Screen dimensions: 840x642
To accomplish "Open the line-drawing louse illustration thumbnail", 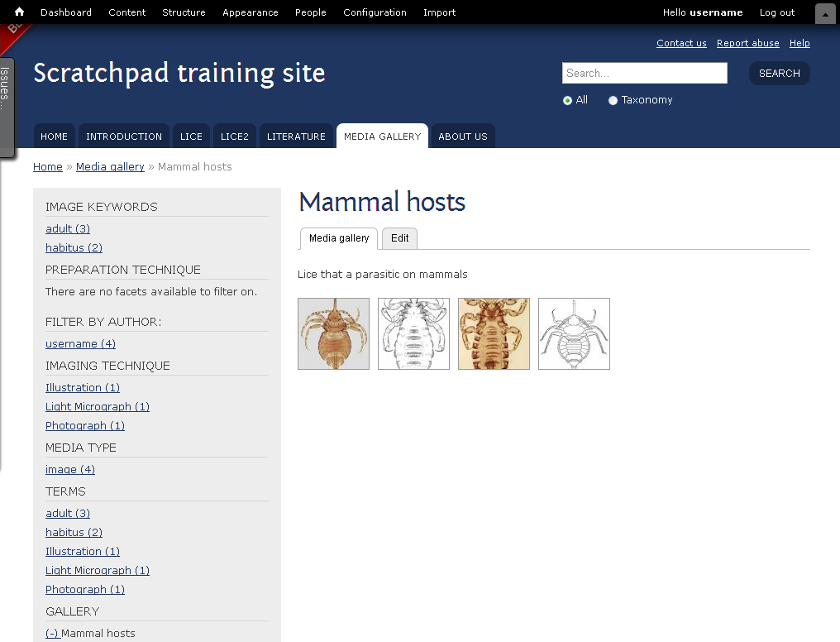I will coord(574,334).
